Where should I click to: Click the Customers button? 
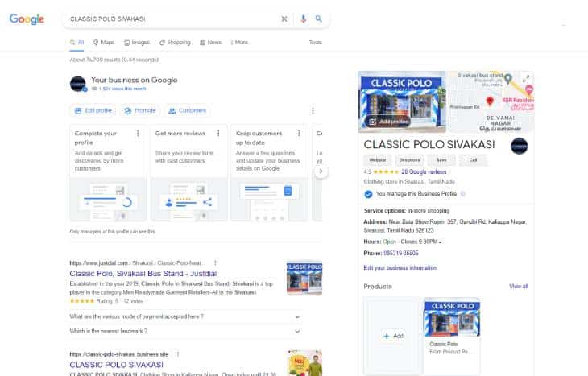pos(187,110)
